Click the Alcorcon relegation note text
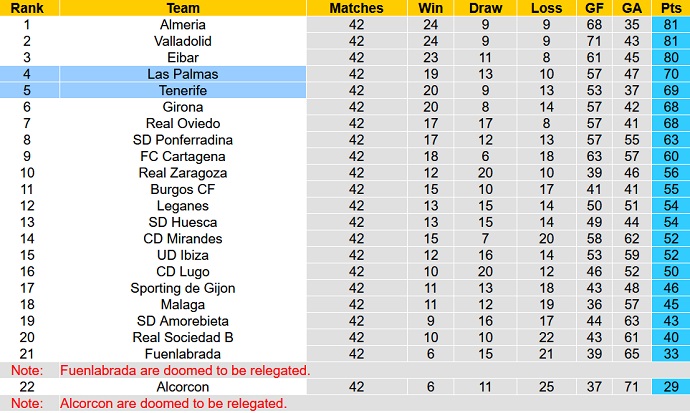Image resolution: width=690 pixels, height=413 pixels. tap(173, 404)
